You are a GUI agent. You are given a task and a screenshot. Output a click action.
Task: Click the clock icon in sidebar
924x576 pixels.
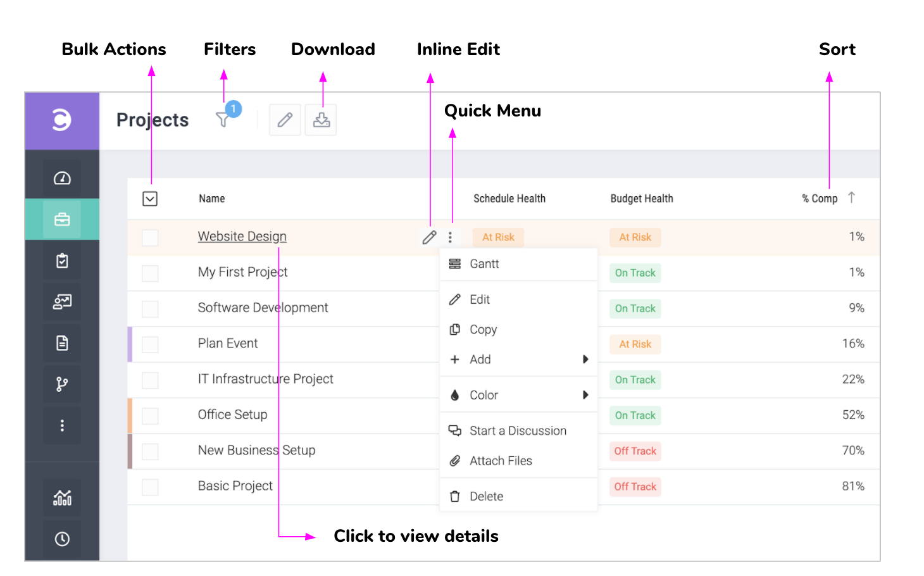[62, 539]
